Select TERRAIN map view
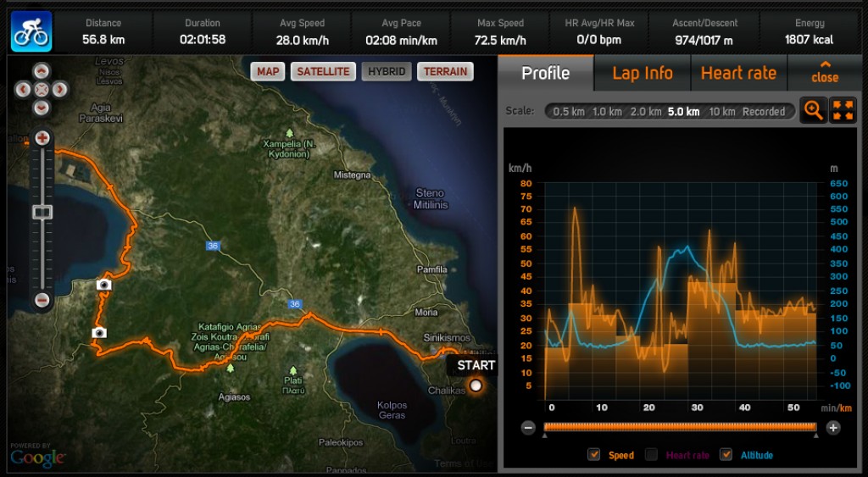 (x=445, y=71)
